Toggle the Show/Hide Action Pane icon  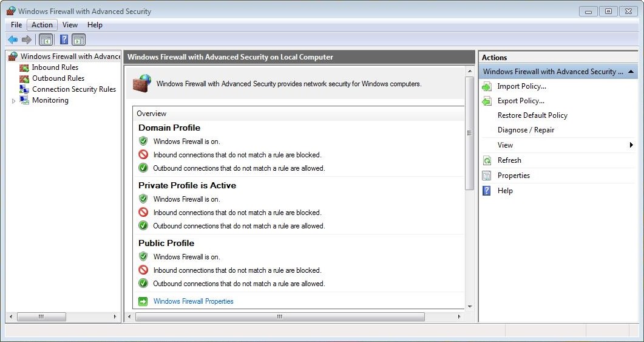click(x=79, y=40)
